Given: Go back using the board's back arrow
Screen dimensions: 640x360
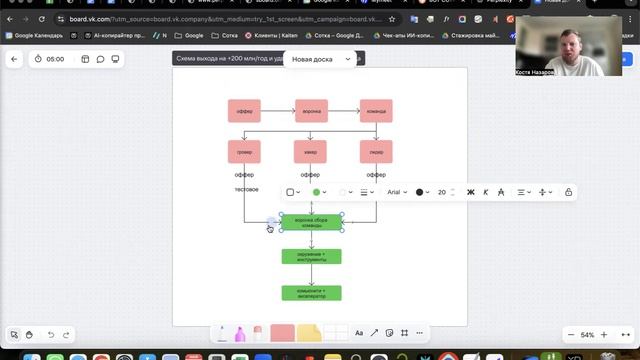Looking at the screenshot, I should [14, 59].
